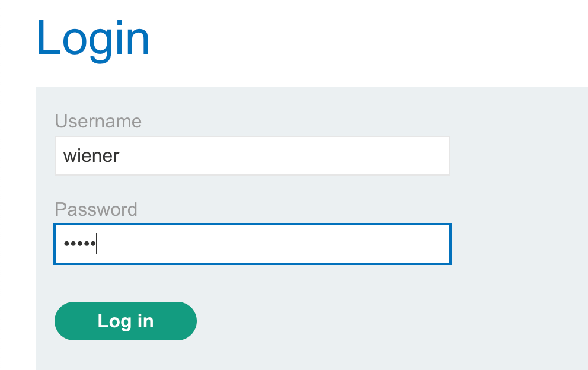
Task: Focus the Password input field
Action: (252, 244)
